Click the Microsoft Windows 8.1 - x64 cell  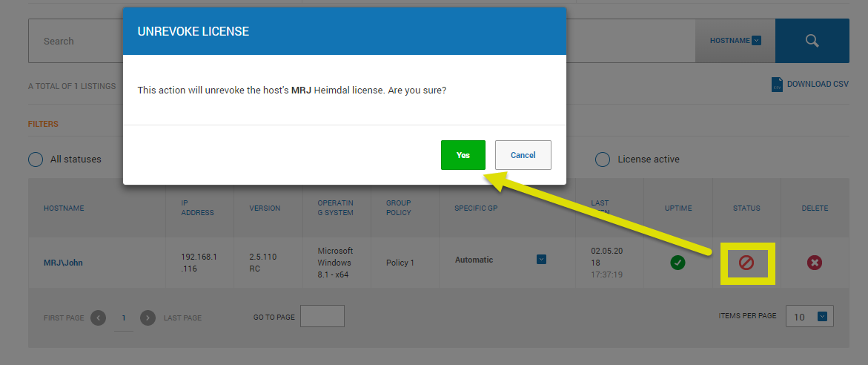[x=336, y=263]
